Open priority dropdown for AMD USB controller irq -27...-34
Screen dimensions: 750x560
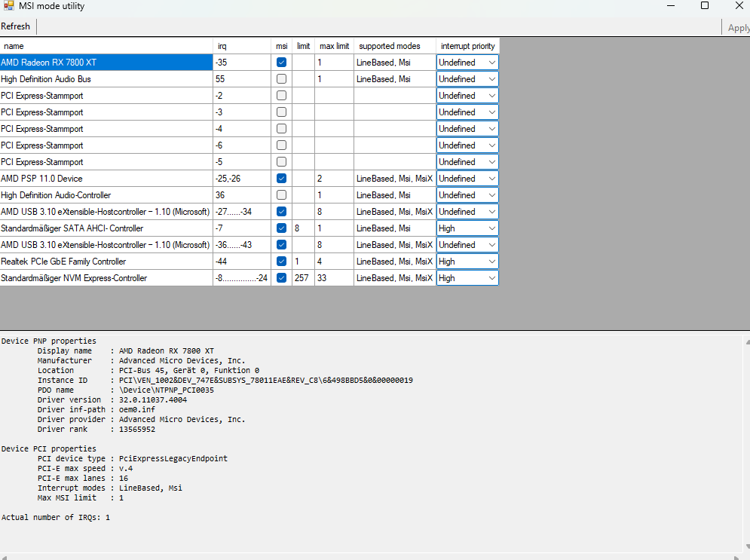[467, 211]
